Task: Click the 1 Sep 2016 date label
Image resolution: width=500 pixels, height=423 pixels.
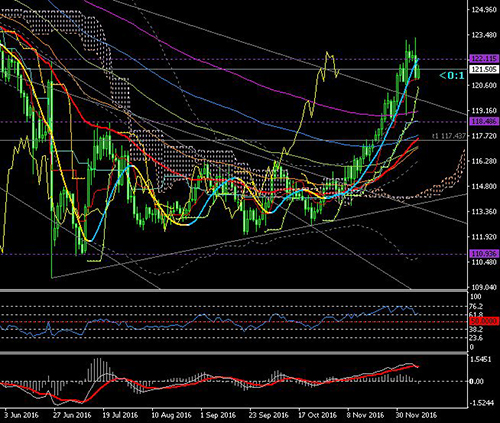Action: tap(218, 415)
